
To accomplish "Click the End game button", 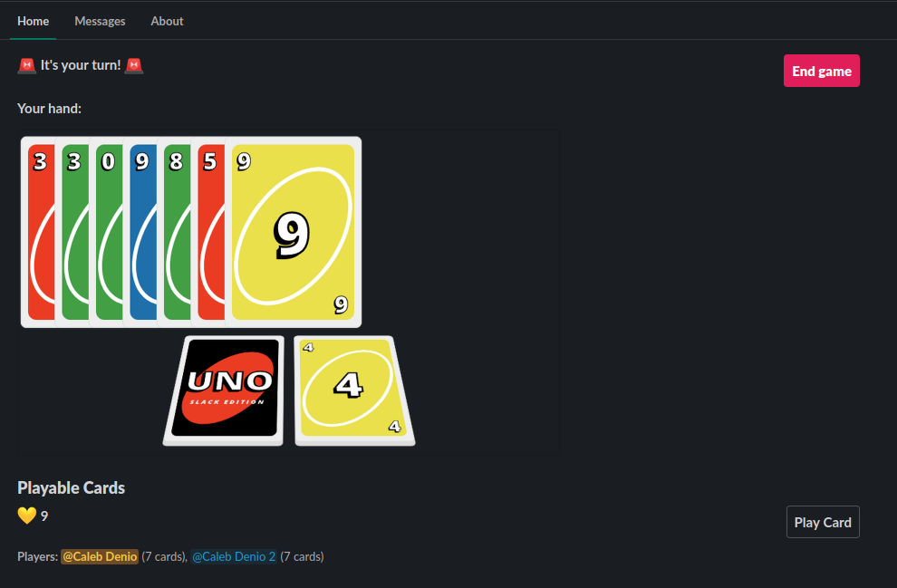I will [822, 71].
